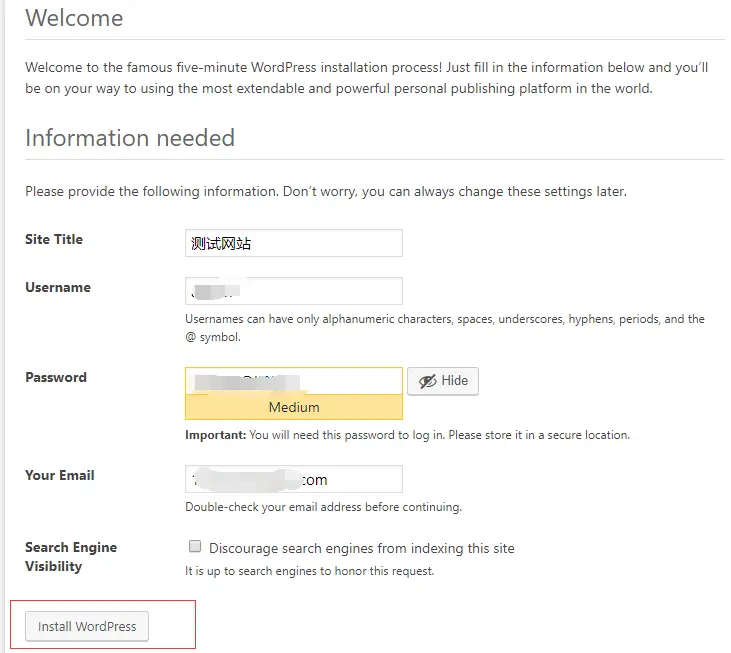
Task: Click the Your Email label
Action: (60, 475)
